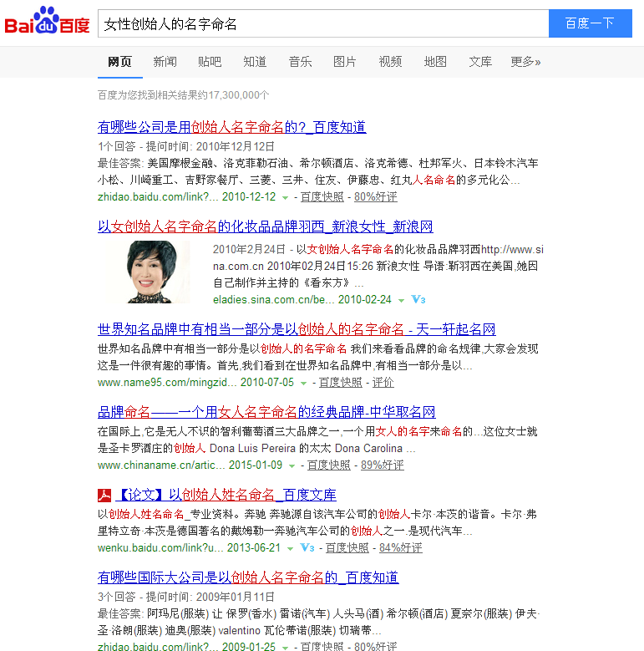Click the zhidao.baidu.com/link?... 2010-12-12 URL
Image resolution: width=644 pixels, height=651 pixels.
coord(187,196)
